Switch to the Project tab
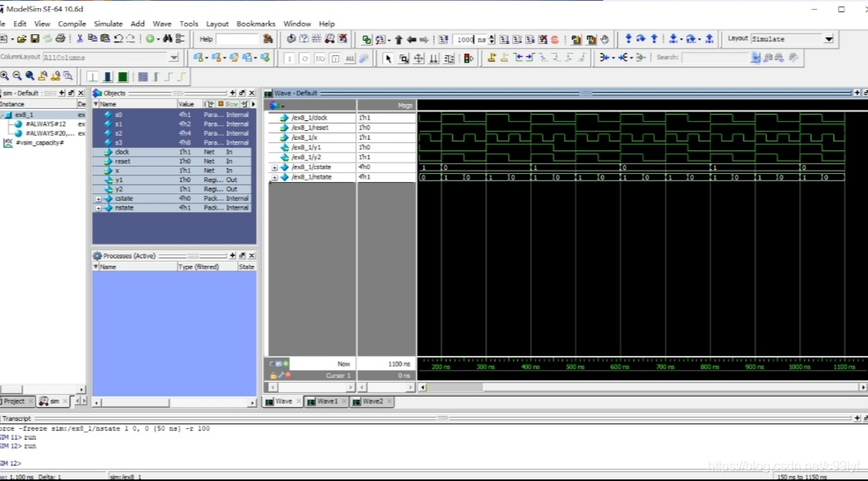Image resolution: width=868 pixels, height=481 pixels. pyautogui.click(x=15, y=401)
